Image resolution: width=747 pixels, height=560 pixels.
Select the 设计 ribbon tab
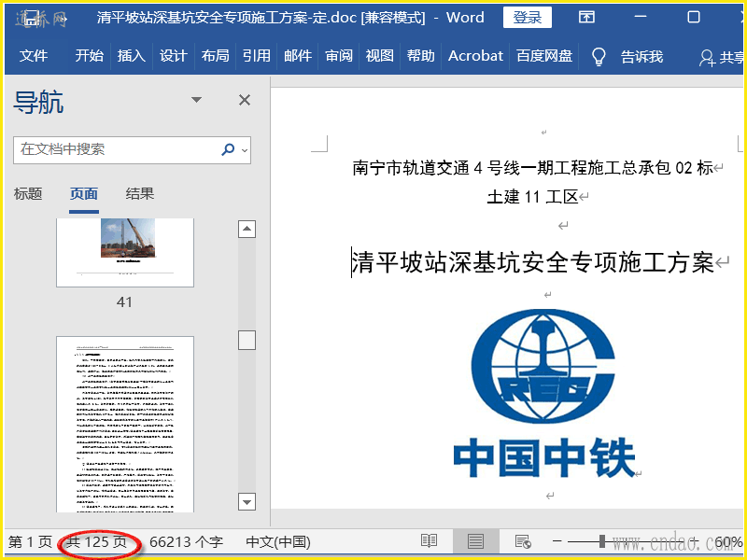173,56
